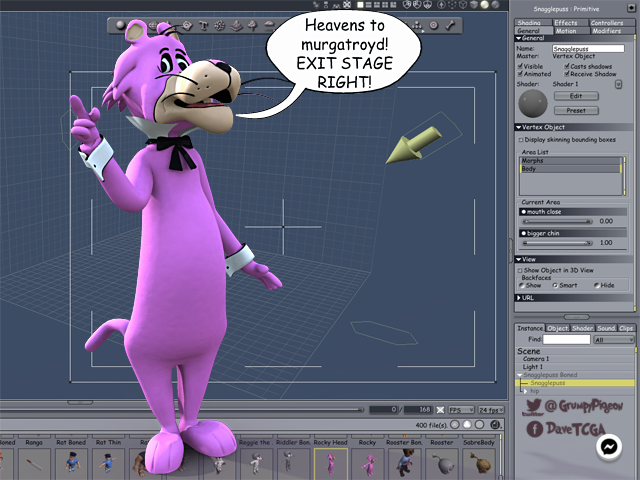Click the panel options icon beside Snagglepuss title
Screen dimensions: 640x480
click(x=631, y=8)
